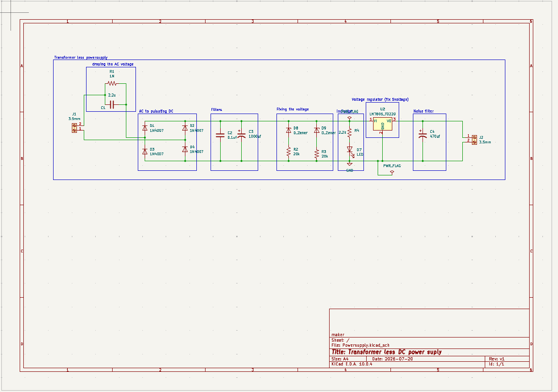
Task: Click the '20k' value of R3
Action: pyautogui.click(x=325, y=157)
